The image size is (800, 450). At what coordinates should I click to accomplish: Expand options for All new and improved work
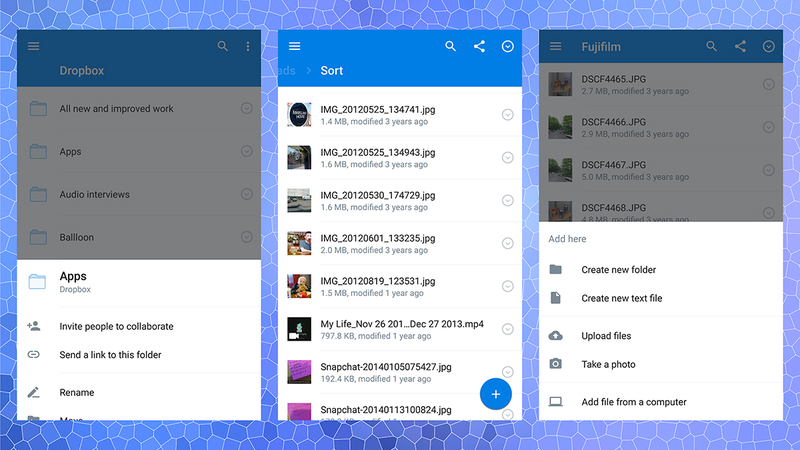[x=246, y=108]
